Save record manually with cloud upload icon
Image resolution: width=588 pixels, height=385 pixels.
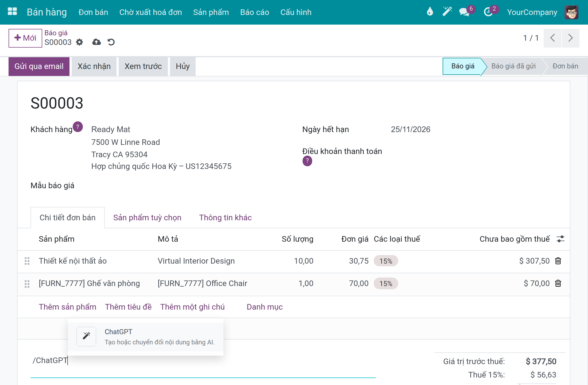(96, 42)
